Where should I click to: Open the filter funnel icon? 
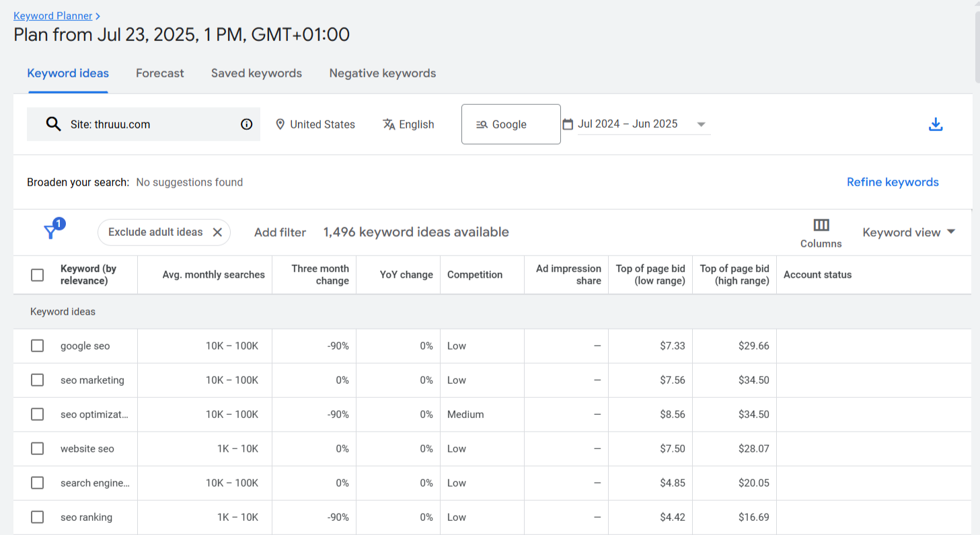[50, 232]
